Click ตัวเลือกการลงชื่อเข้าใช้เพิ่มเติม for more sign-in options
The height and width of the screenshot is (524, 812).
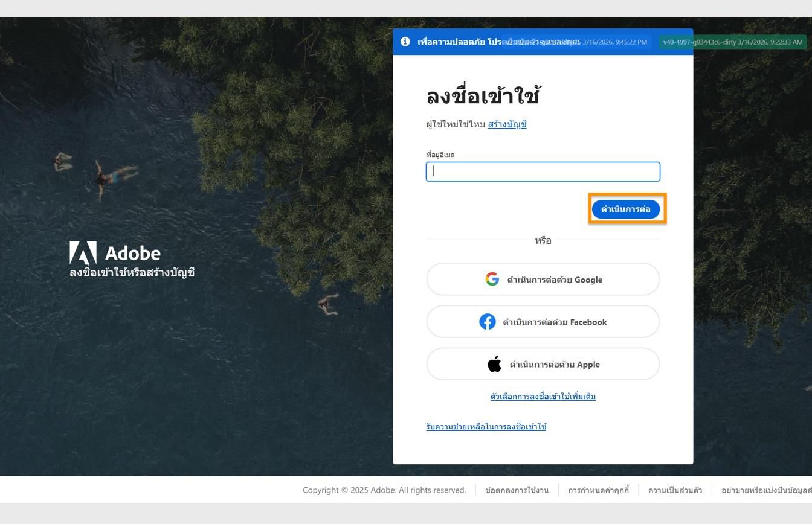coord(543,396)
